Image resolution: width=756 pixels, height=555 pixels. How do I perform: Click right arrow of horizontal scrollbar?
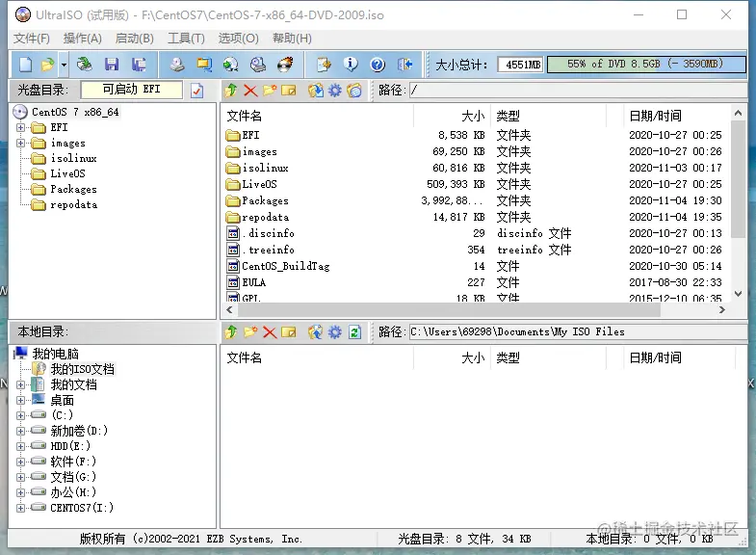[721, 310]
